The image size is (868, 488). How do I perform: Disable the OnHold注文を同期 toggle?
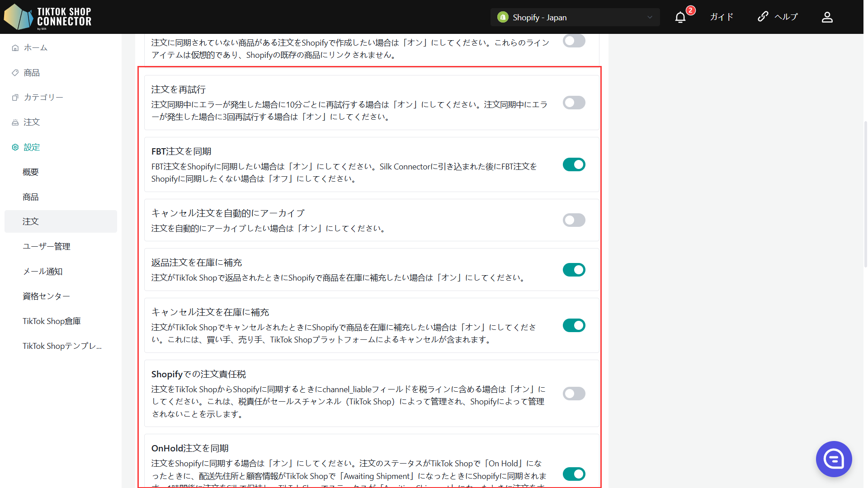tap(574, 474)
